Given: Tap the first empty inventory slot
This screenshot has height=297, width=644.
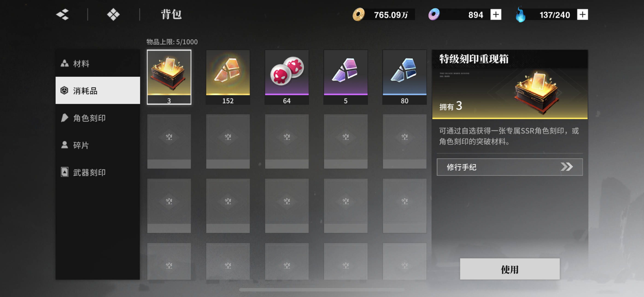Looking at the screenshot, I should (x=169, y=142).
